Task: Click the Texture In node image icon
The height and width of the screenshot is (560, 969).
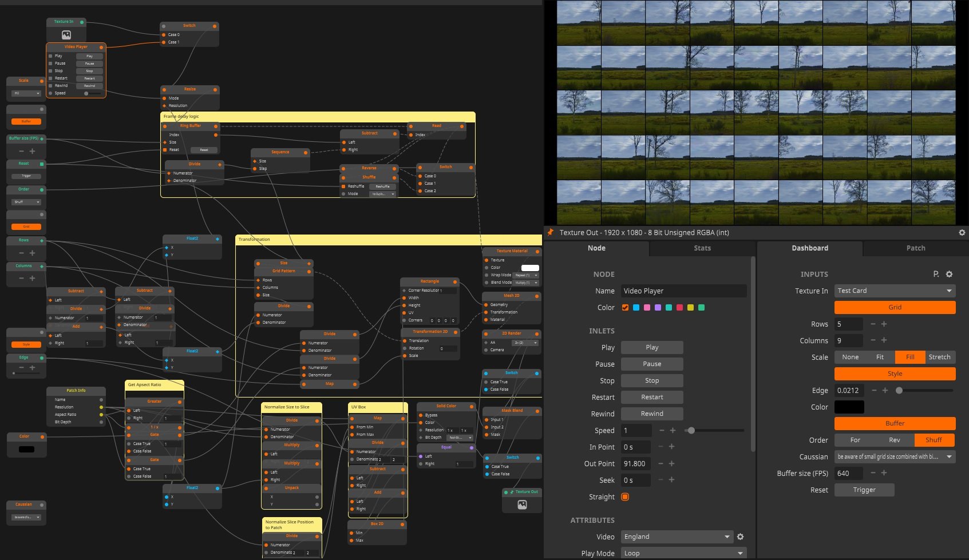Action: (66, 35)
